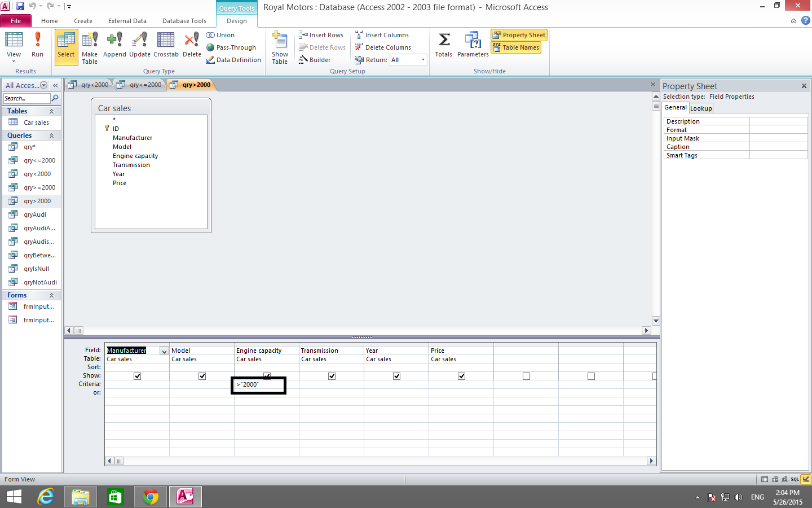
Task: Minimize the ribbon
Action: (793, 20)
